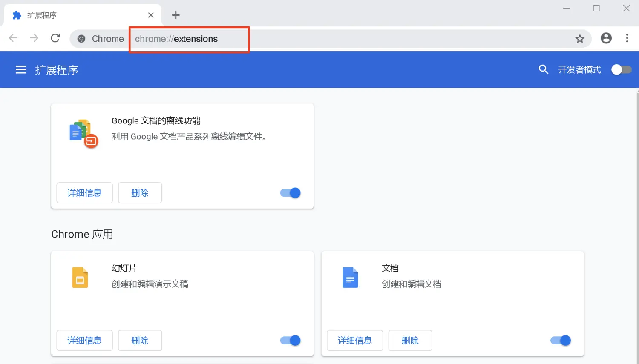Click the Chrome site info icon

(x=81, y=39)
